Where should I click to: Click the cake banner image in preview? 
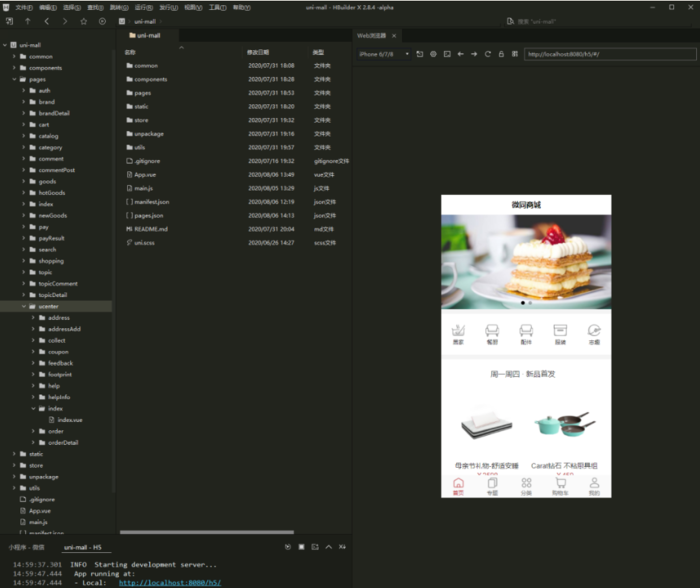pos(526,260)
